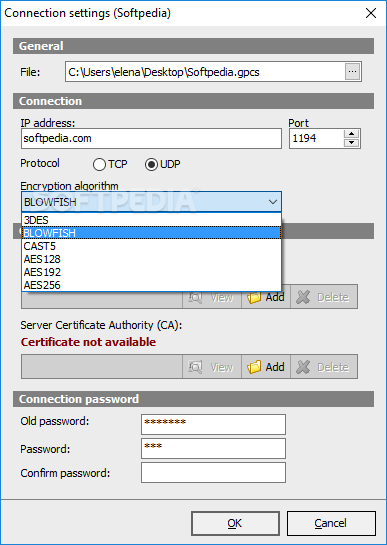Screen dimensions: 387x545
Task: Click the 'Certificate not available' red text
Action: [88, 342]
